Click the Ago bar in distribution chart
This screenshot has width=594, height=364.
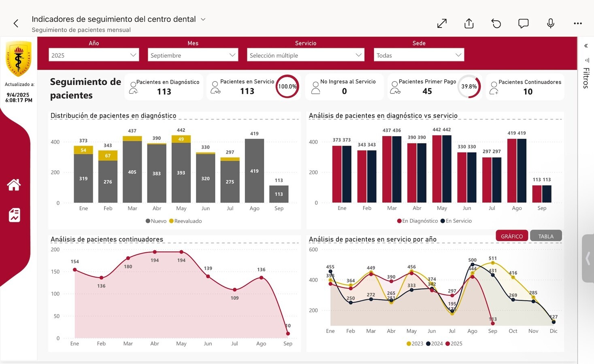click(x=254, y=171)
